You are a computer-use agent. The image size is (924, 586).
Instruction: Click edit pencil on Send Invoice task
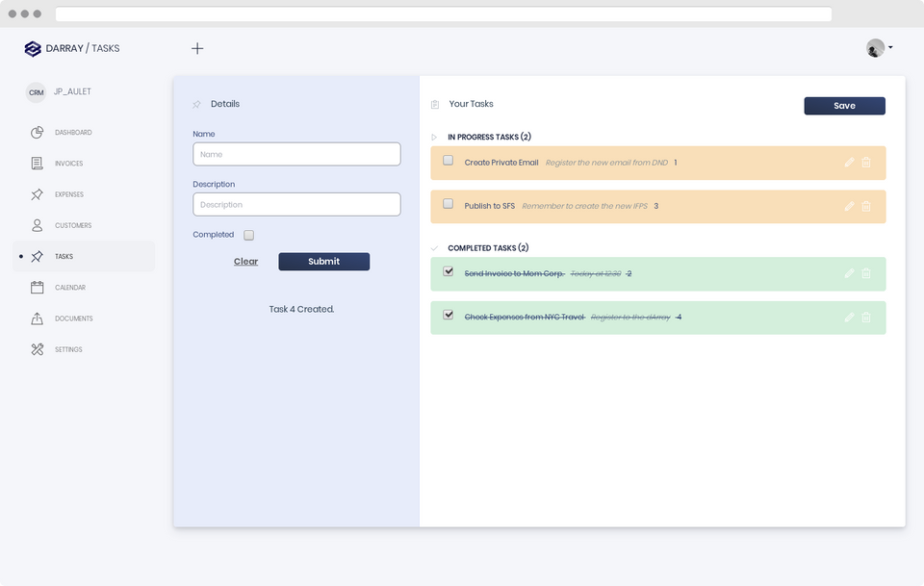pos(849,273)
